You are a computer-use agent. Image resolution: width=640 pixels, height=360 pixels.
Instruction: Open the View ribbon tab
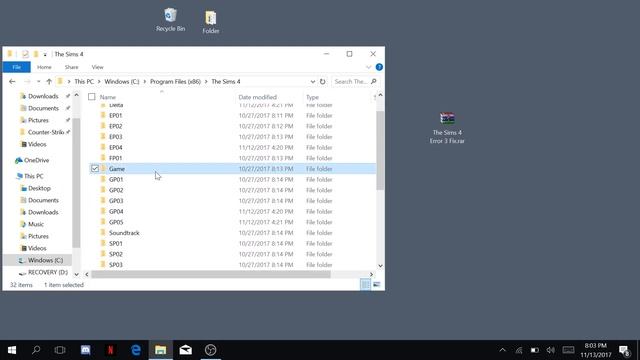[98, 67]
